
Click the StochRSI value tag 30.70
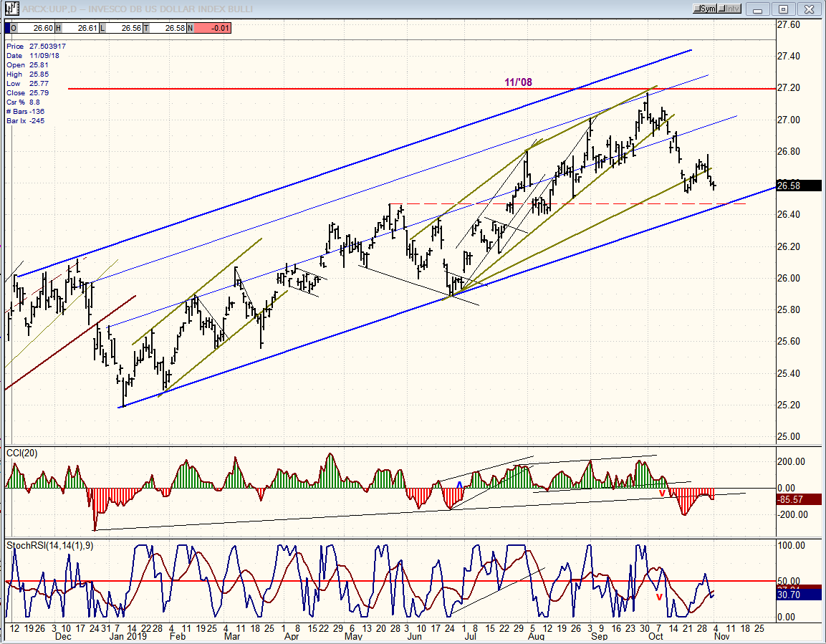click(799, 595)
